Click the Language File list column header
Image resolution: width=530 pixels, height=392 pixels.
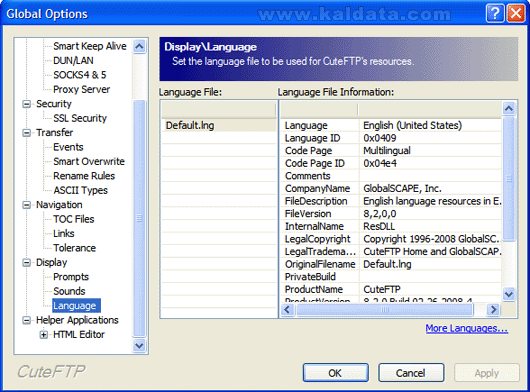(219, 109)
